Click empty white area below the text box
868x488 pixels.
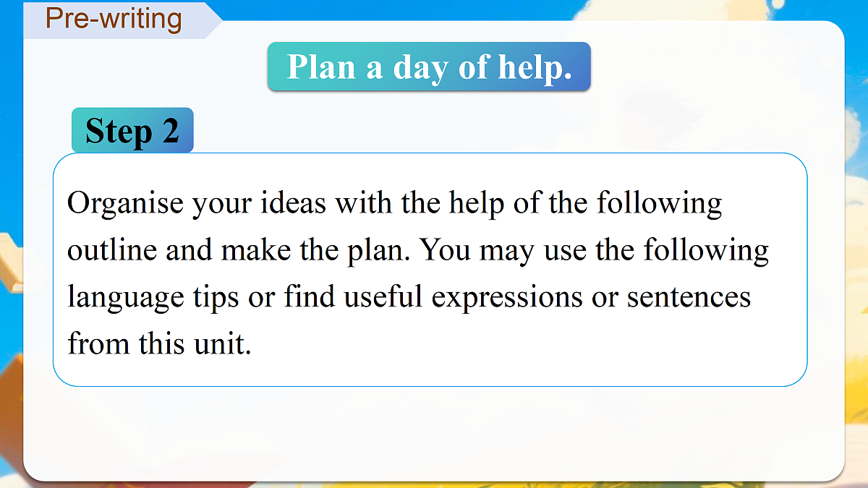pos(434,432)
